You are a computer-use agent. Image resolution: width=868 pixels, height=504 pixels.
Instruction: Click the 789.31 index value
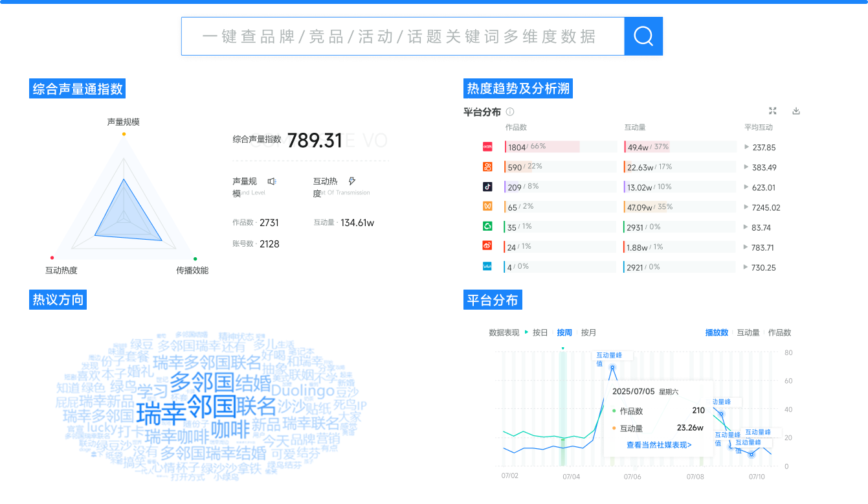click(315, 140)
